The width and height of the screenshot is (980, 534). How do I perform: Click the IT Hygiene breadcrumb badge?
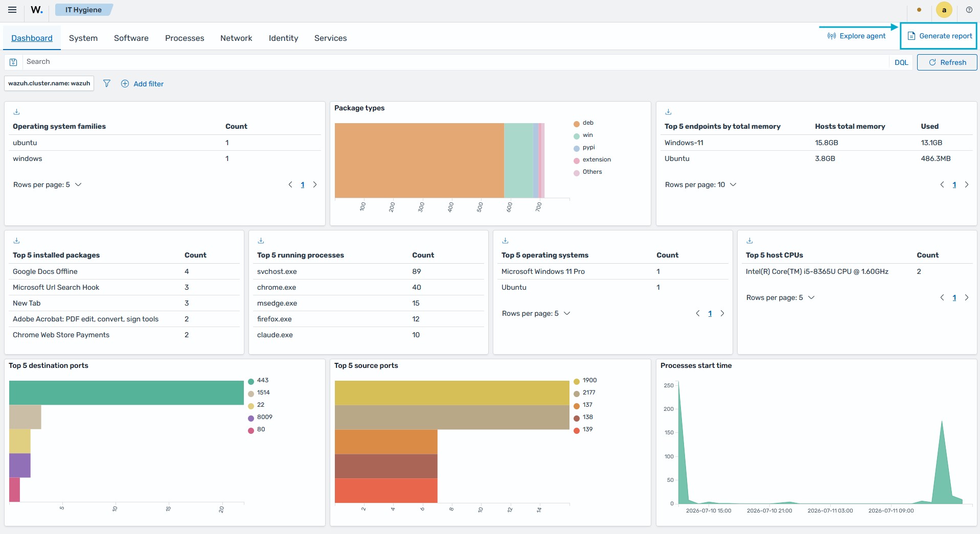point(83,10)
